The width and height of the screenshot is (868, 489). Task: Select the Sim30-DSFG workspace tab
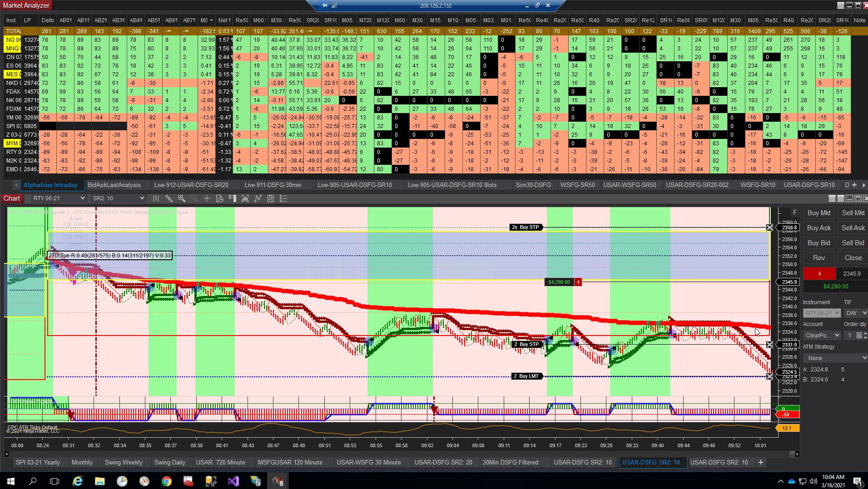(x=534, y=185)
